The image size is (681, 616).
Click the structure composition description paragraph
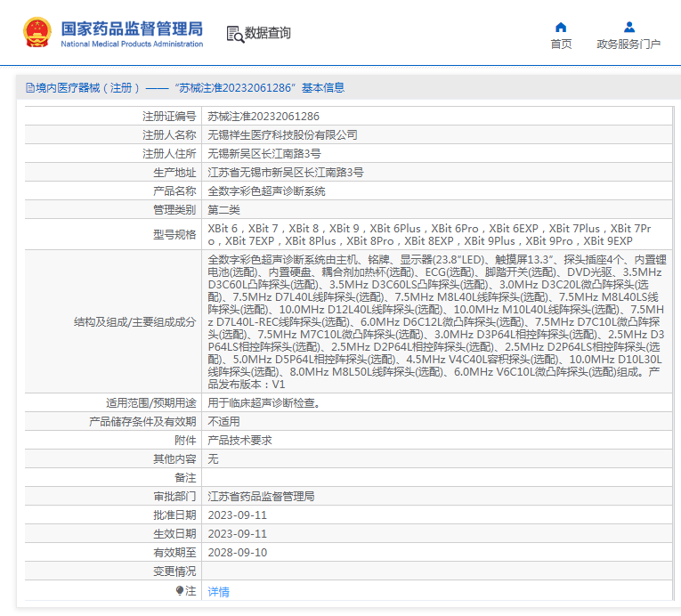(x=437, y=322)
